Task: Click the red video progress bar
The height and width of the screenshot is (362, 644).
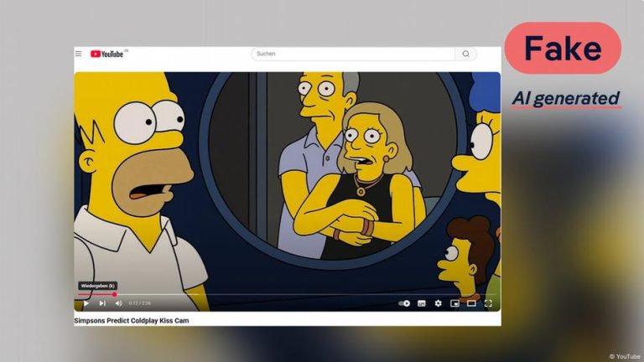Action: (96, 294)
